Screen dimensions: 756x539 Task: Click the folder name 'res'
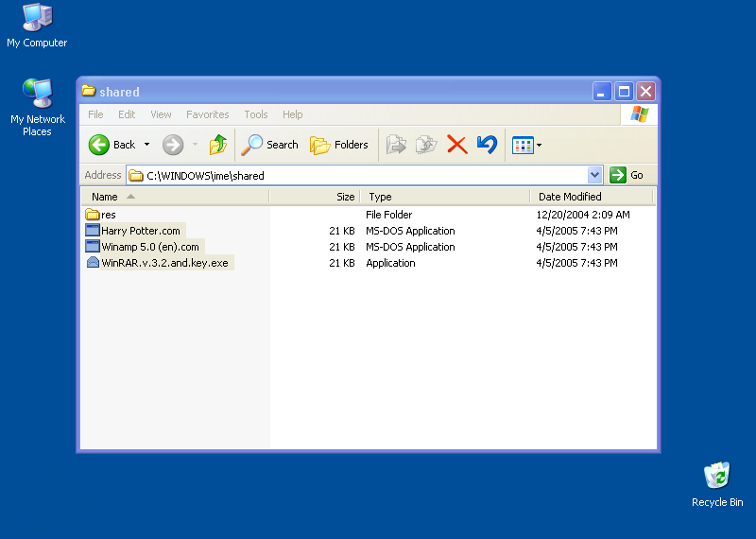tap(109, 215)
